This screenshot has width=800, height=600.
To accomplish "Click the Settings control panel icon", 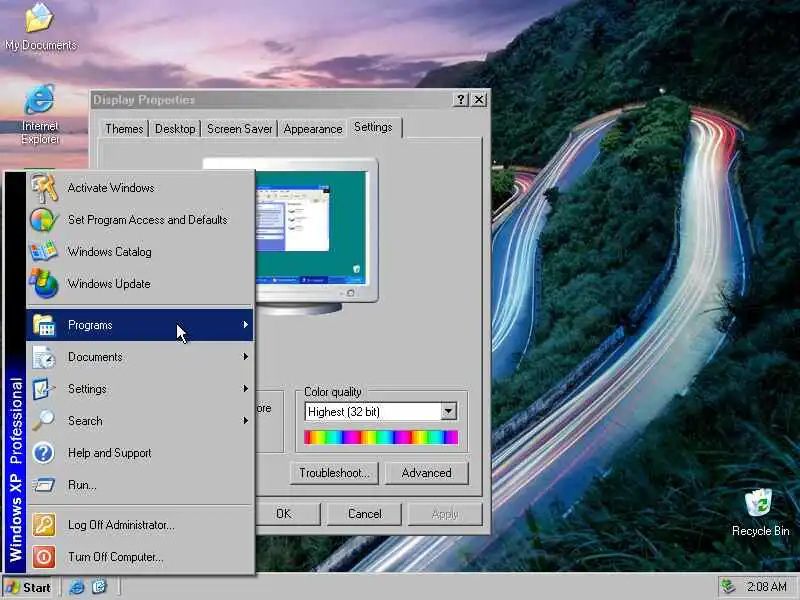I will (44, 389).
